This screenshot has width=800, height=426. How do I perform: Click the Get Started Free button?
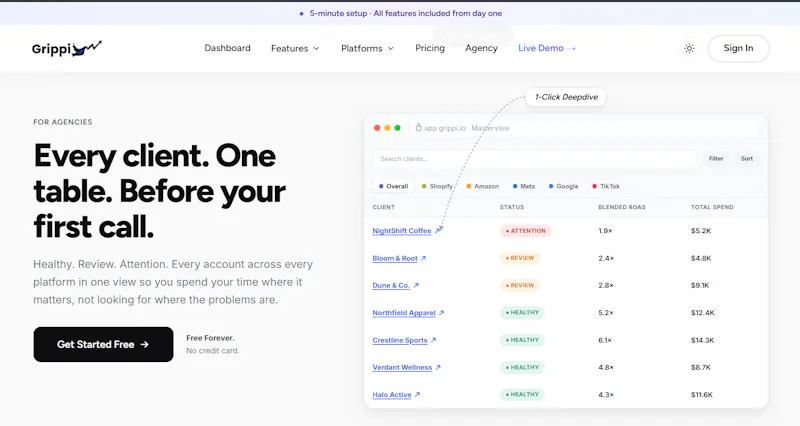[x=104, y=344]
